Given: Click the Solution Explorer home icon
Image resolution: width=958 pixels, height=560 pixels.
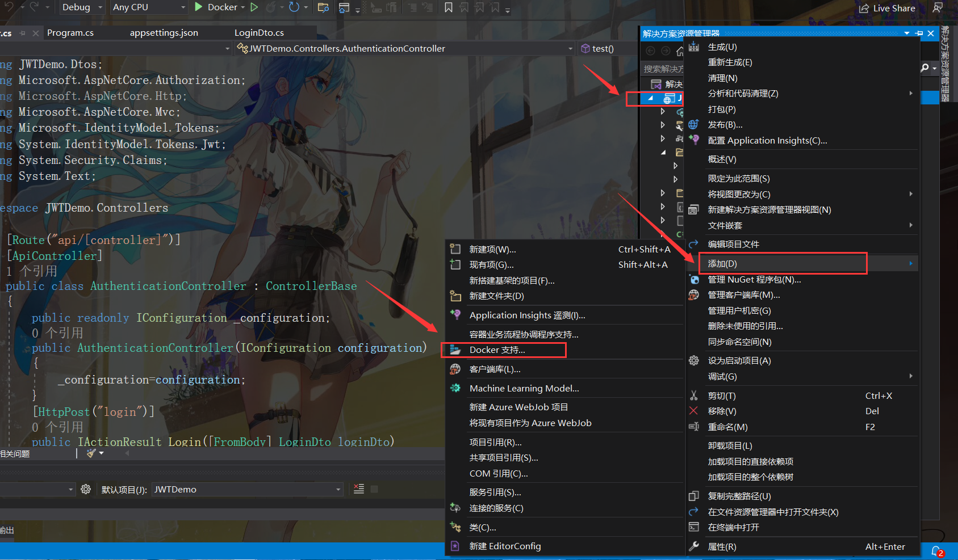Looking at the screenshot, I should [x=680, y=51].
